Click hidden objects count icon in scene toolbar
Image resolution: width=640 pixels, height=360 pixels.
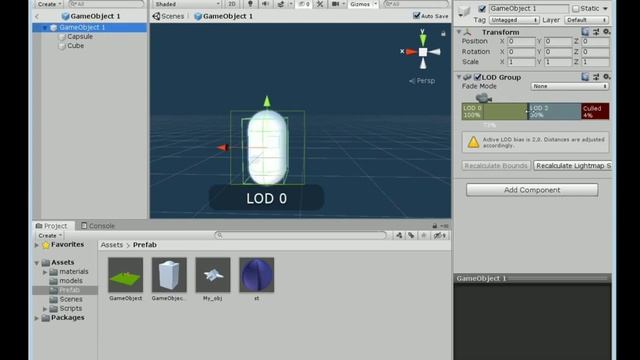point(304,4)
